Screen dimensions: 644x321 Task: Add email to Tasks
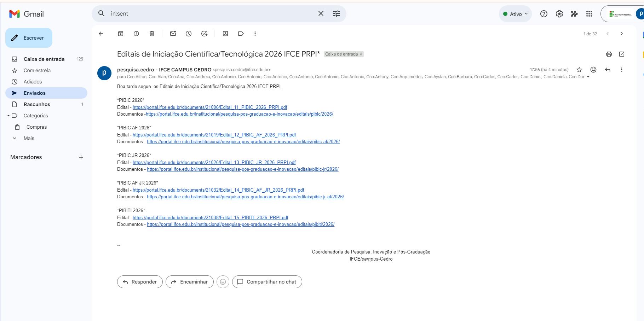(x=204, y=34)
